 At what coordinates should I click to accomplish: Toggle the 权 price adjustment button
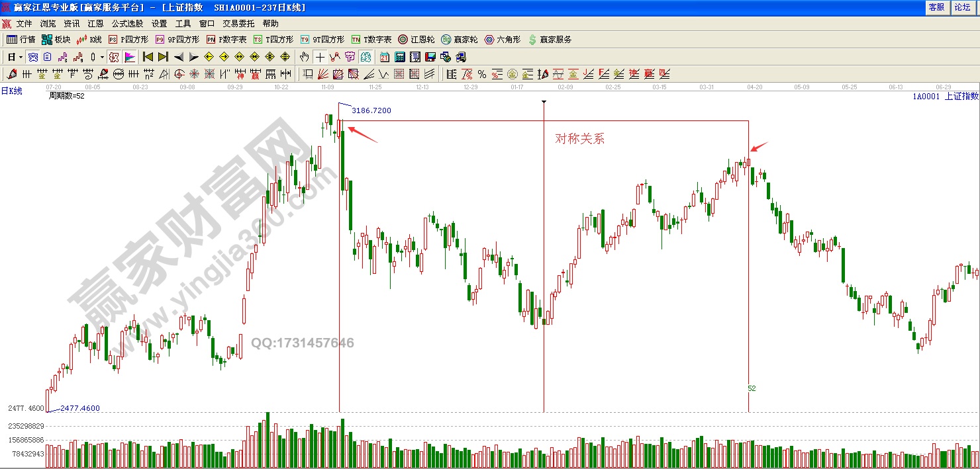(x=114, y=57)
